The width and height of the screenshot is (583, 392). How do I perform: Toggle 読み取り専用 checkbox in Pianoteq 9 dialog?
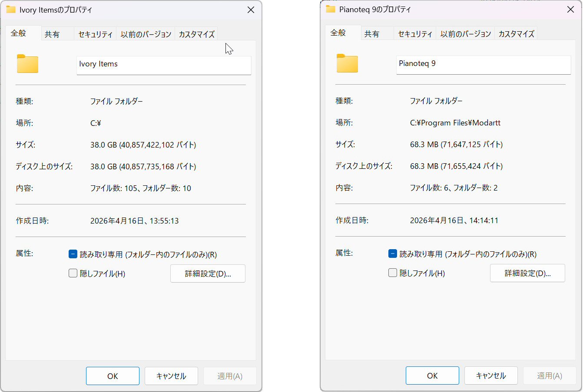[x=393, y=254]
